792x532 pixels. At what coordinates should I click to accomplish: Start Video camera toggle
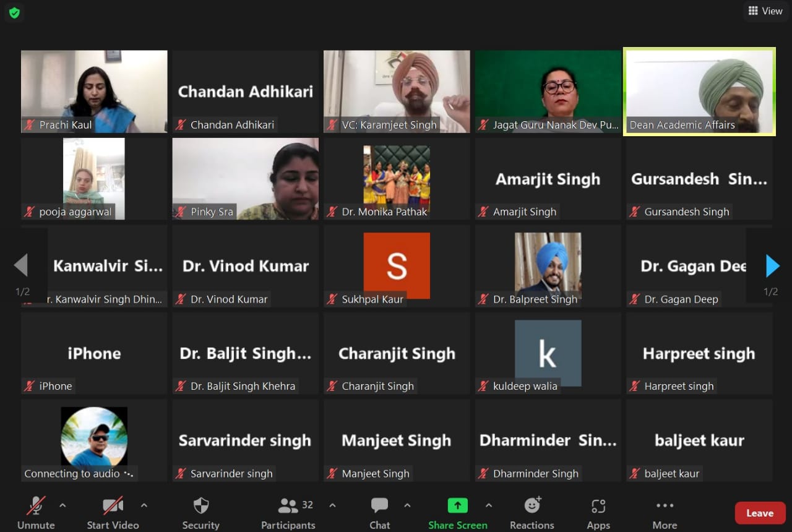113,513
